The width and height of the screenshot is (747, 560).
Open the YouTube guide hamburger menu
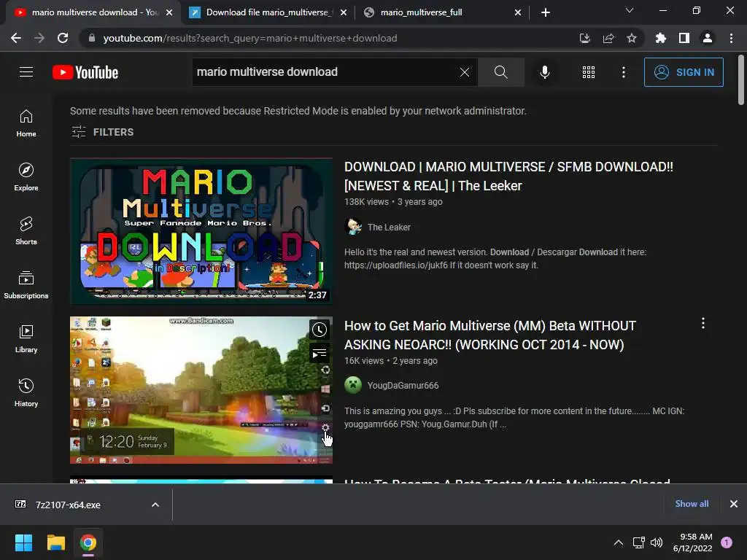pyautogui.click(x=26, y=72)
